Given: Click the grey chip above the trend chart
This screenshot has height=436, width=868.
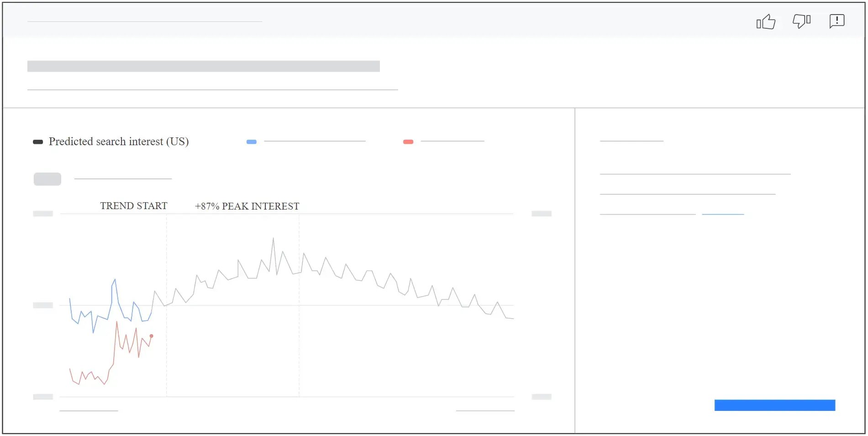Looking at the screenshot, I should coord(47,179).
